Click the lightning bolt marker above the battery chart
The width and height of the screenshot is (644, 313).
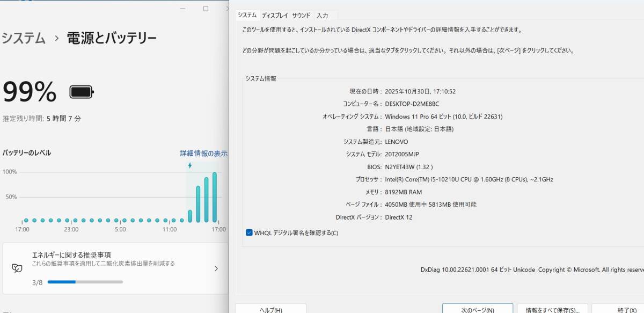[x=191, y=165]
